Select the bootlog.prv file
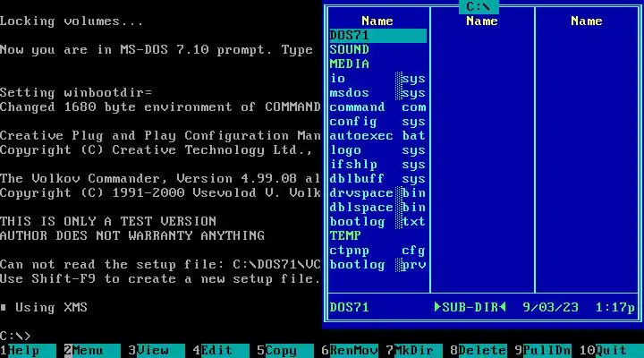Image resolution: width=644 pixels, height=358 pixels. coord(377,265)
